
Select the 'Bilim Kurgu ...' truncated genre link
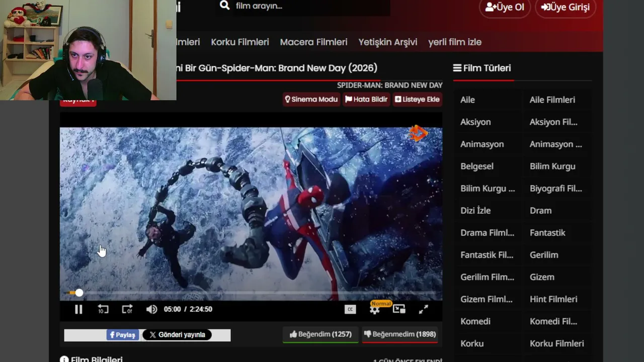[488, 189]
